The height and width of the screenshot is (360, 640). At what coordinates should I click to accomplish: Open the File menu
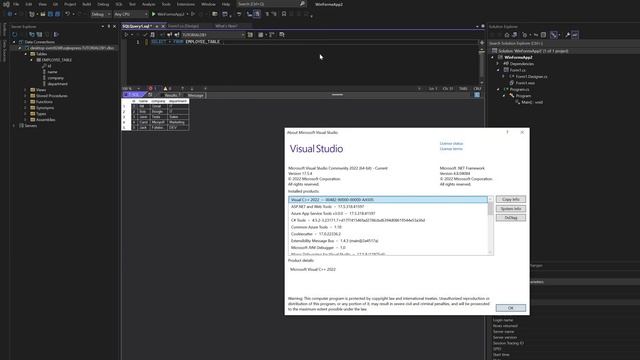pyautogui.click(x=16, y=4)
